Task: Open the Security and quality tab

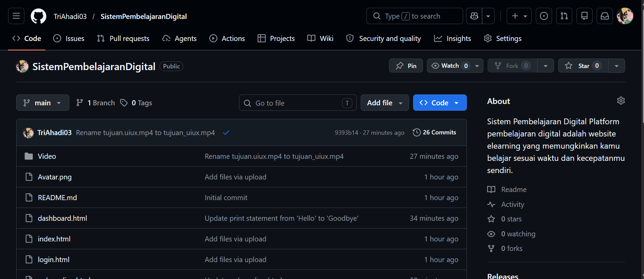Action: coord(383,39)
